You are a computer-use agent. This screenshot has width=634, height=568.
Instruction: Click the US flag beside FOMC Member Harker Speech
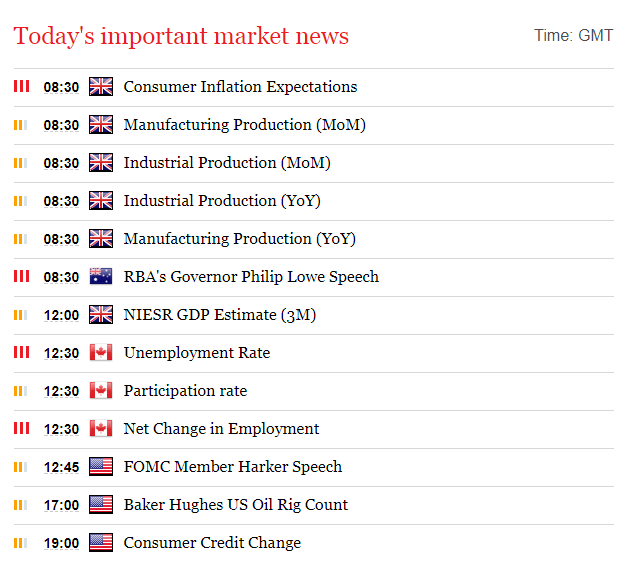pyautogui.click(x=101, y=467)
